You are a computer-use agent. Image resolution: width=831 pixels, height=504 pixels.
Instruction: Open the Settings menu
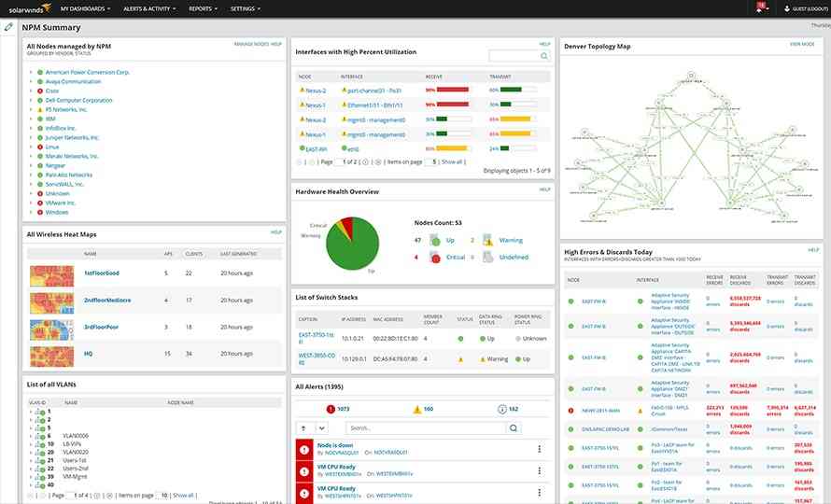pos(245,8)
